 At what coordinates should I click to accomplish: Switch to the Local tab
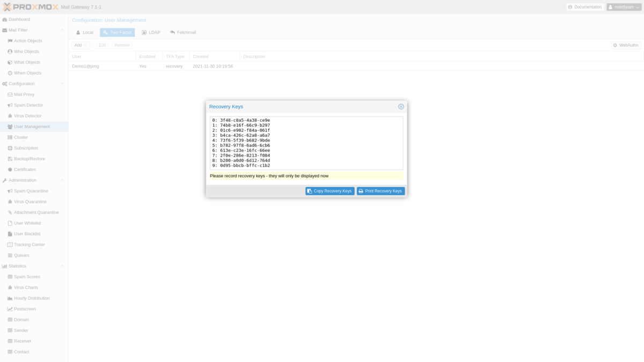85,32
